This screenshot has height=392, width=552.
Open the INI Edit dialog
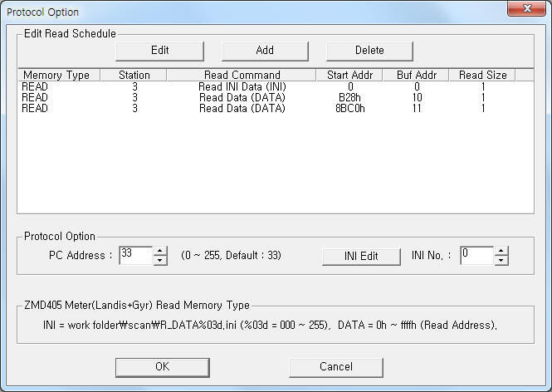361,256
